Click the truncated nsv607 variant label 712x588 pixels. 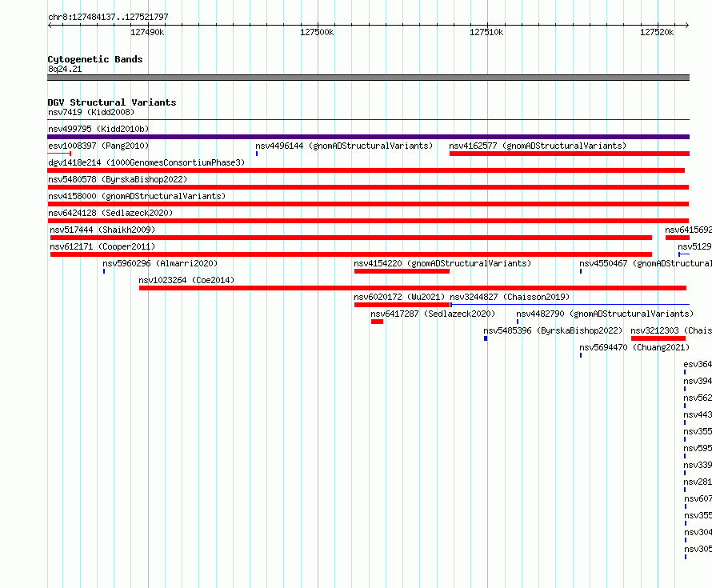click(x=698, y=498)
